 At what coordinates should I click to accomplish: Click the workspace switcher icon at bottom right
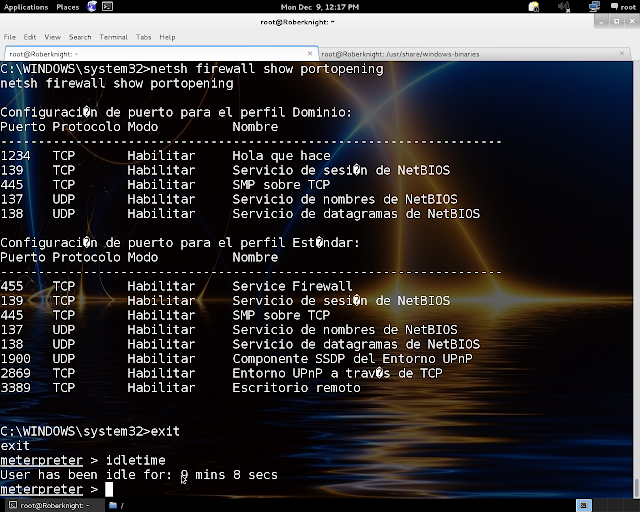click(583, 505)
